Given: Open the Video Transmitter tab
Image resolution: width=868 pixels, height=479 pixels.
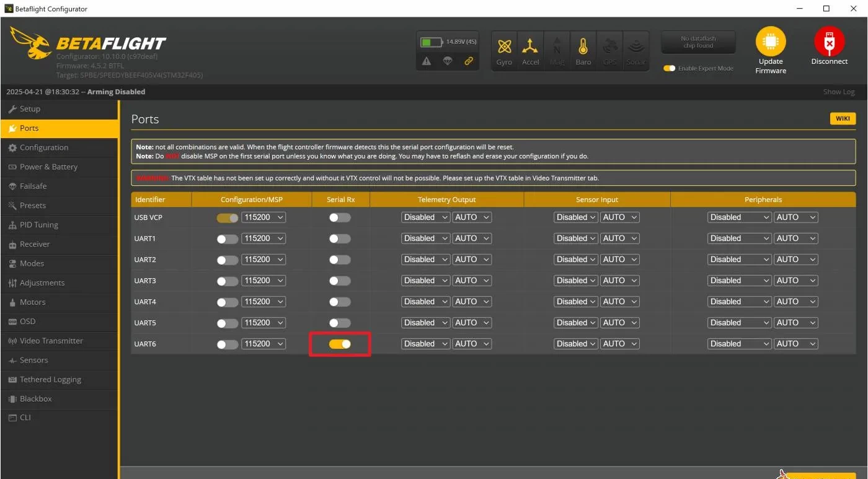Looking at the screenshot, I should 59,341.
